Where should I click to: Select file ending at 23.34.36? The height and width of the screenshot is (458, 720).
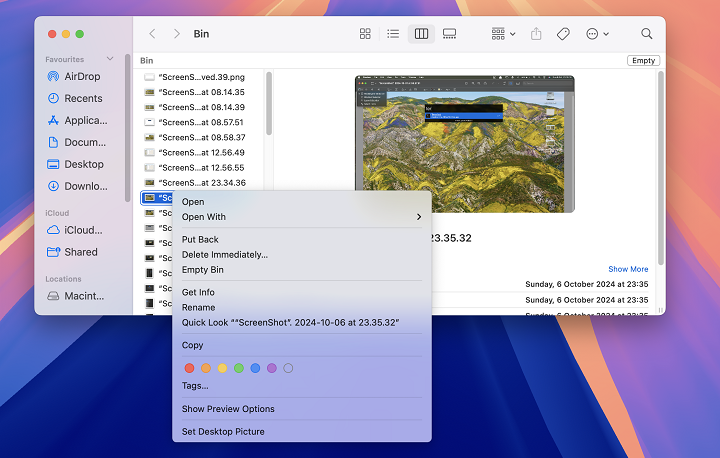[201, 182]
